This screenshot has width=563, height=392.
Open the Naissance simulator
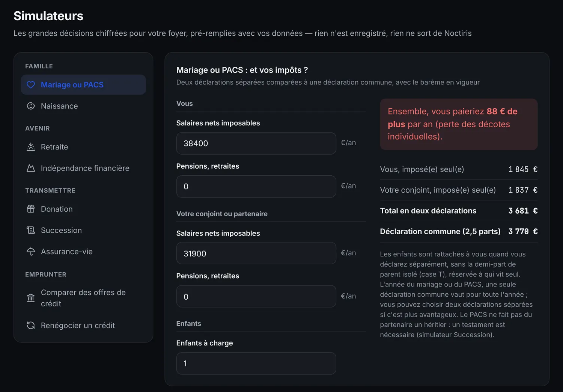[x=83, y=106]
